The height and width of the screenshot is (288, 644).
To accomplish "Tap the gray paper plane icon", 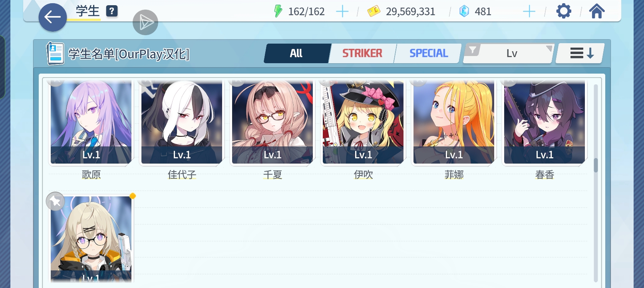I will (x=145, y=22).
